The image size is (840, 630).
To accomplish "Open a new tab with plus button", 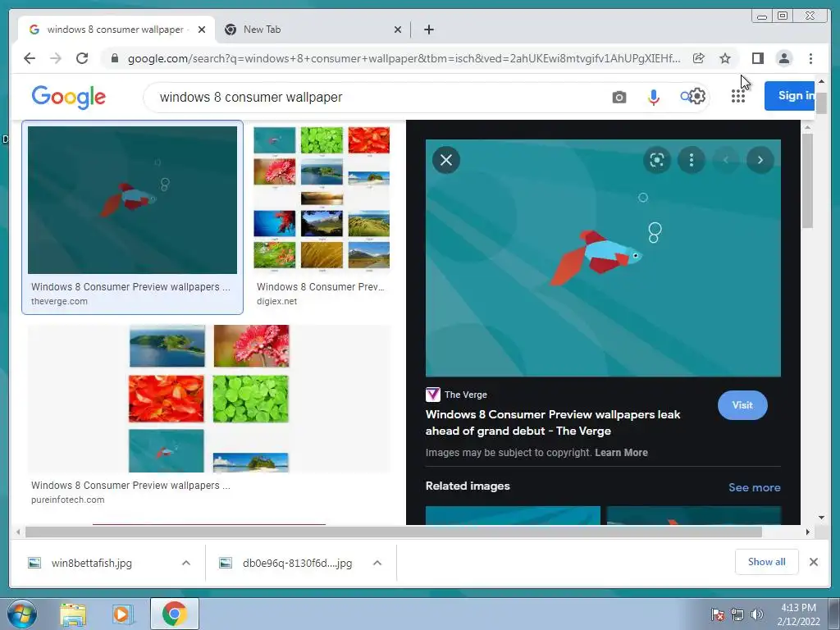I will (428, 30).
